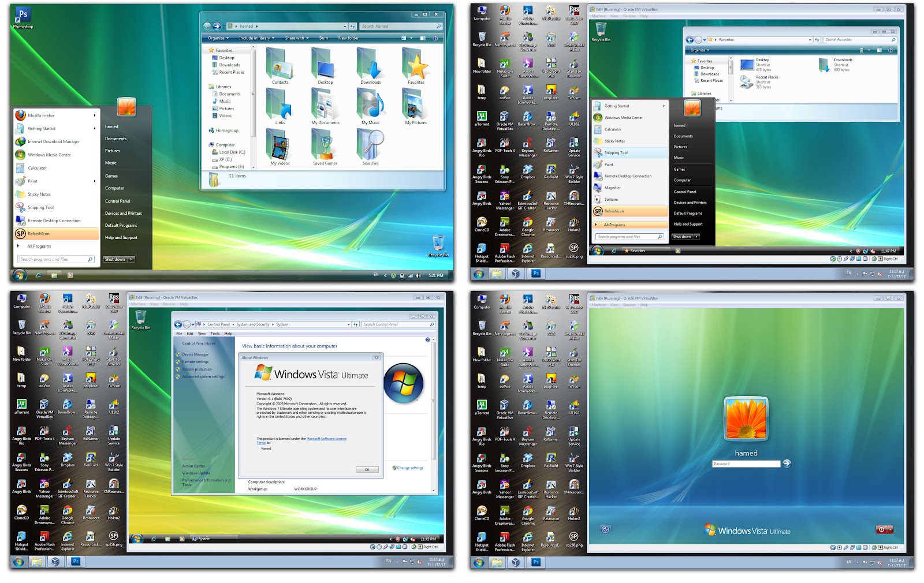Open Magnifier from the Start menu
The height and width of the screenshot is (583, 924).
[630, 188]
